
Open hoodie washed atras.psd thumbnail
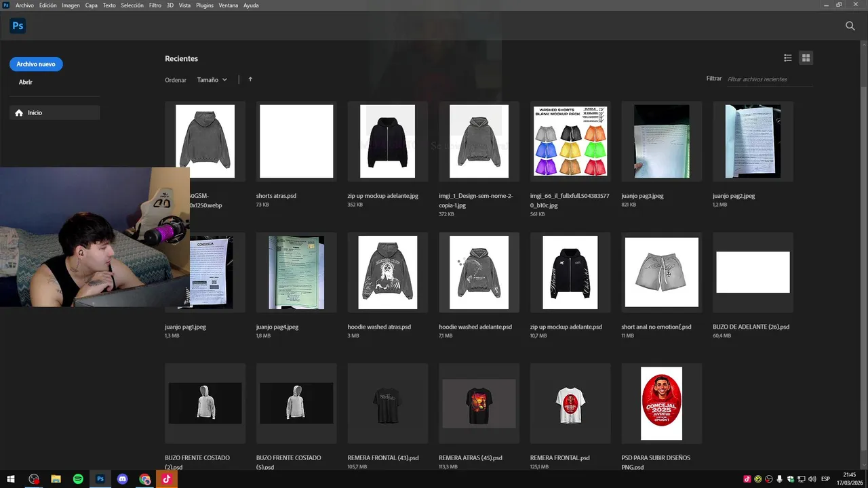click(387, 272)
